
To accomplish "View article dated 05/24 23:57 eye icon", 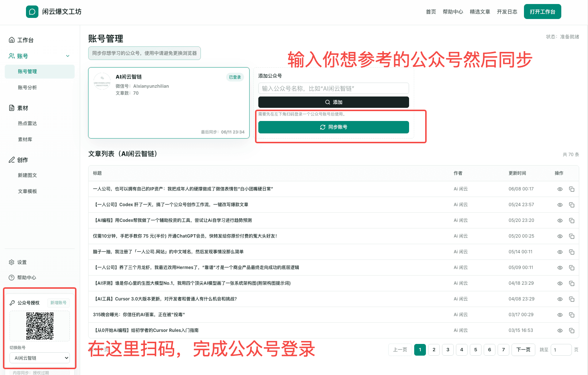I will pos(560,205).
